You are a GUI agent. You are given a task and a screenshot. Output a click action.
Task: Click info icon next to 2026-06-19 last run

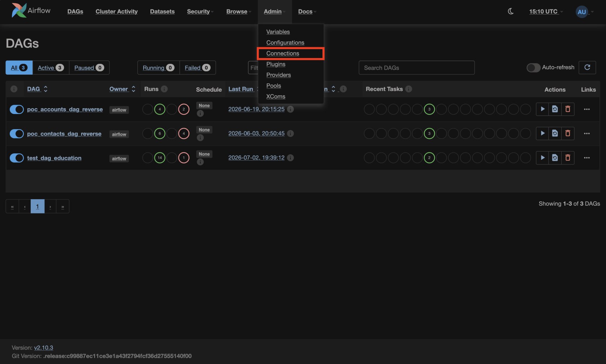(290, 109)
